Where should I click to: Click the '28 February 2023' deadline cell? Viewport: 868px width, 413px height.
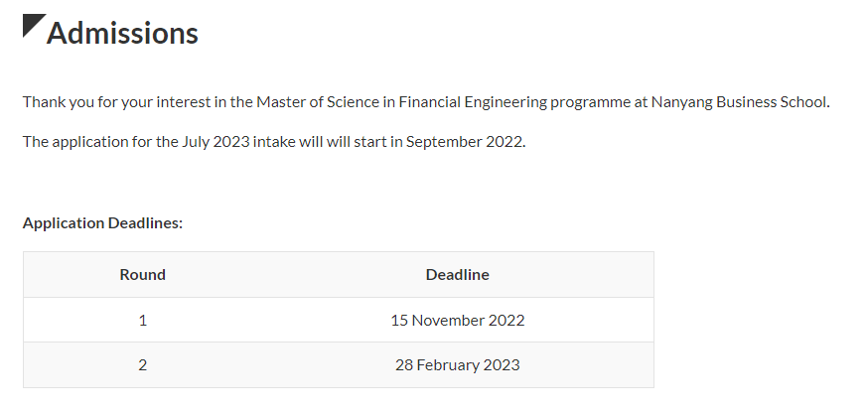pos(457,365)
